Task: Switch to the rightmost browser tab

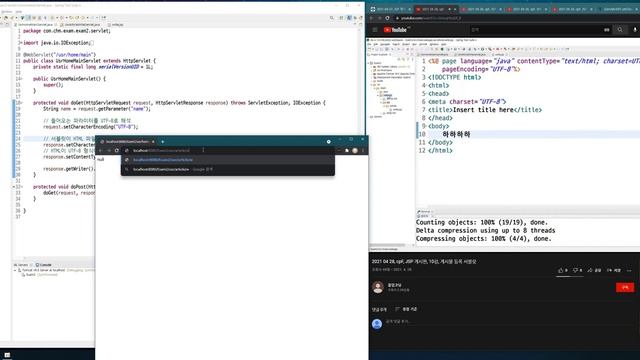Action: click(618, 9)
